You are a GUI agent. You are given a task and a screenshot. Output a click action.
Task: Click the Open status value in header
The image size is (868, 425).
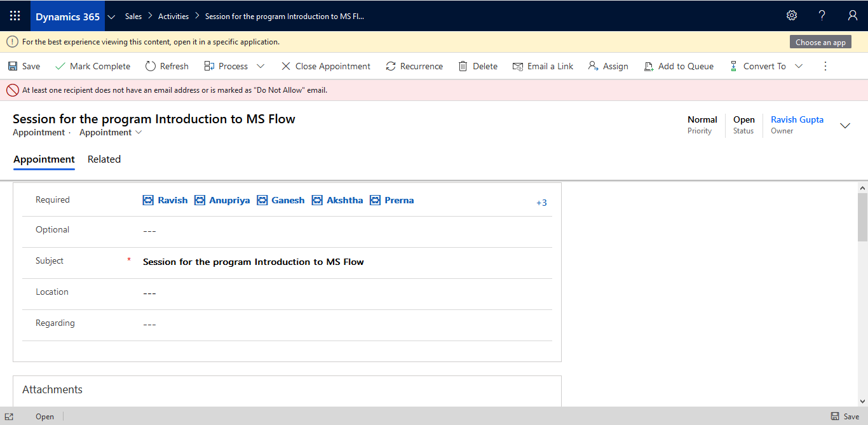[744, 119]
